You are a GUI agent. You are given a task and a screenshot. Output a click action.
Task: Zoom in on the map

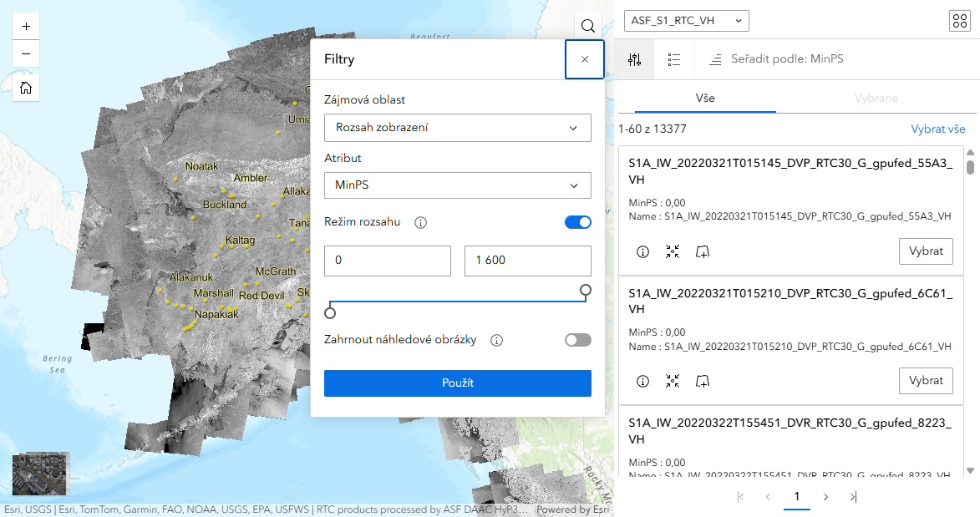click(26, 26)
